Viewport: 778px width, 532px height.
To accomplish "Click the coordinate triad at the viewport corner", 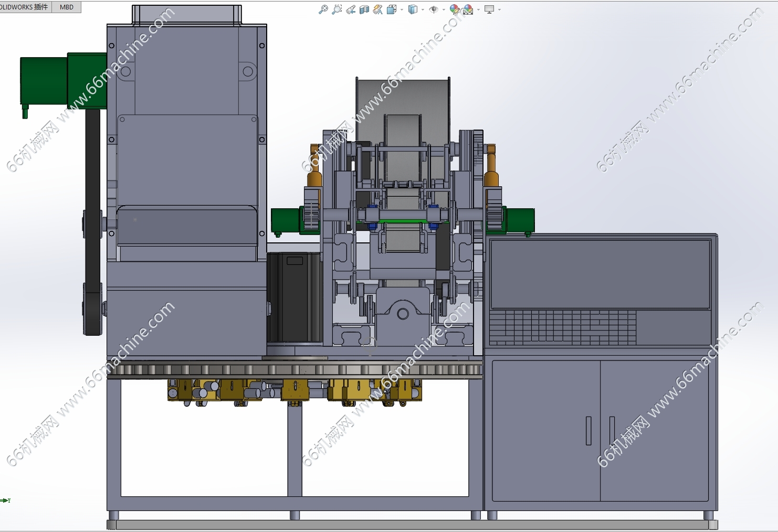I will pos(5,501).
